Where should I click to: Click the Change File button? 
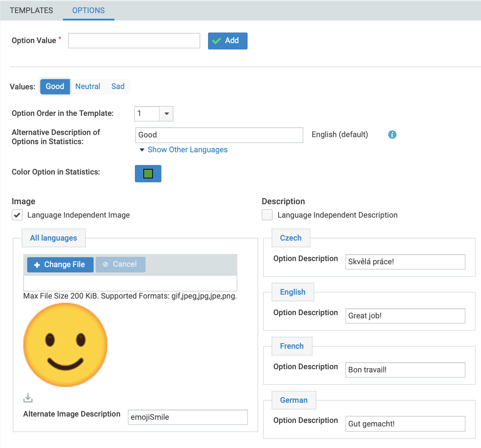pyautogui.click(x=60, y=265)
